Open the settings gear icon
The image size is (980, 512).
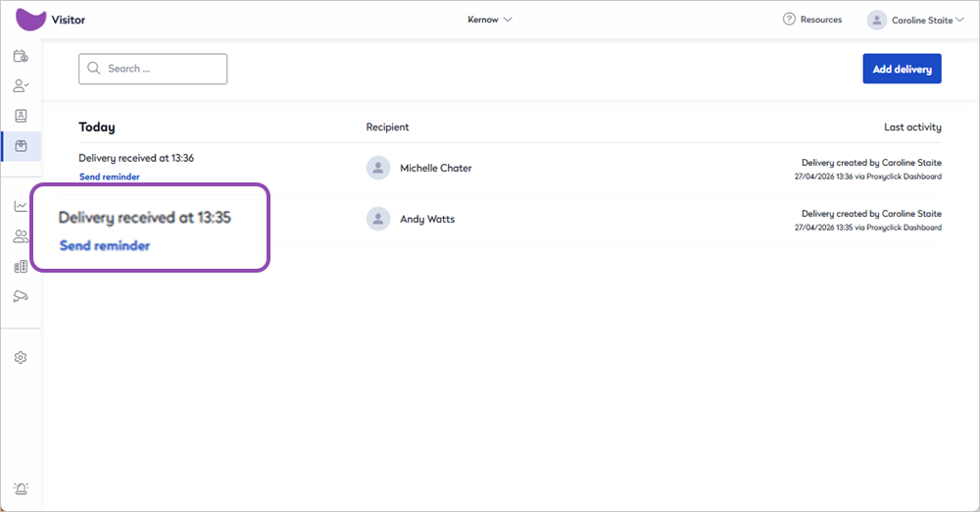(x=21, y=357)
